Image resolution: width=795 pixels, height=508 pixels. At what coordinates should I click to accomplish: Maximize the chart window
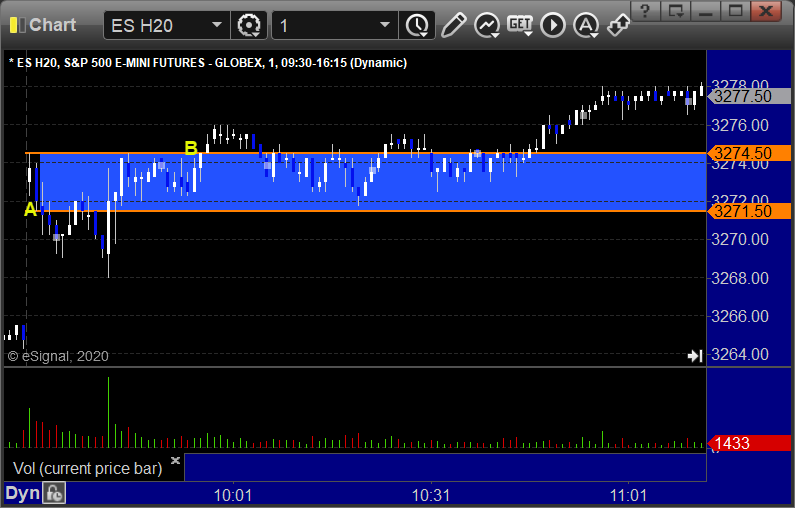(x=735, y=11)
